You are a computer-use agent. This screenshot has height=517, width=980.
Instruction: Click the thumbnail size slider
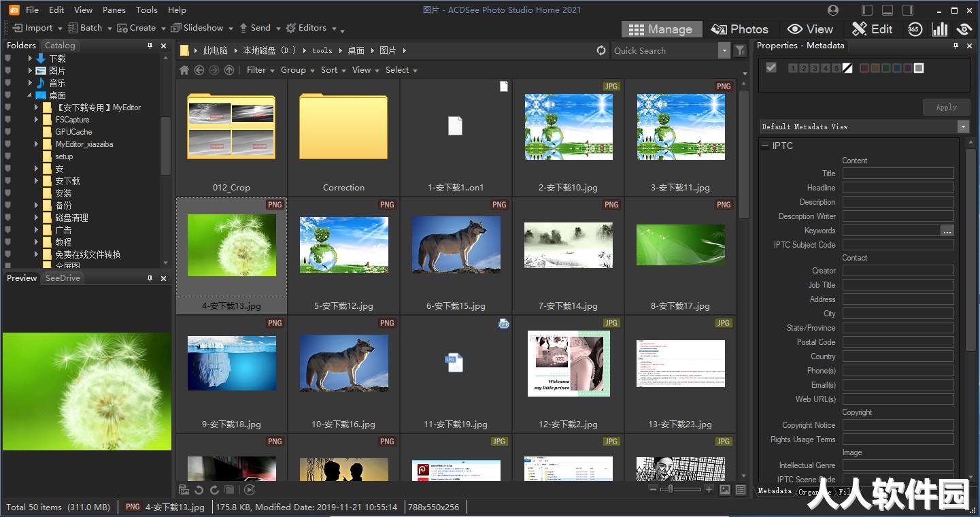point(681,490)
